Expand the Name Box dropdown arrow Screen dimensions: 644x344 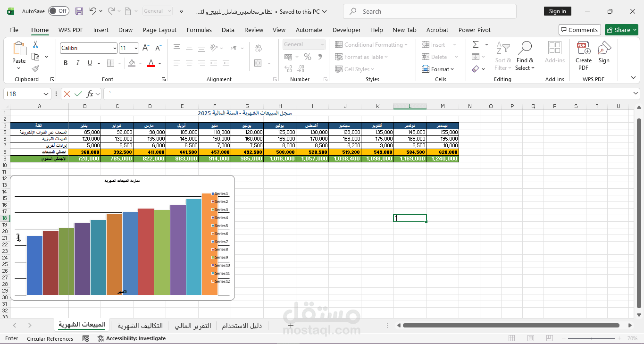click(x=46, y=94)
